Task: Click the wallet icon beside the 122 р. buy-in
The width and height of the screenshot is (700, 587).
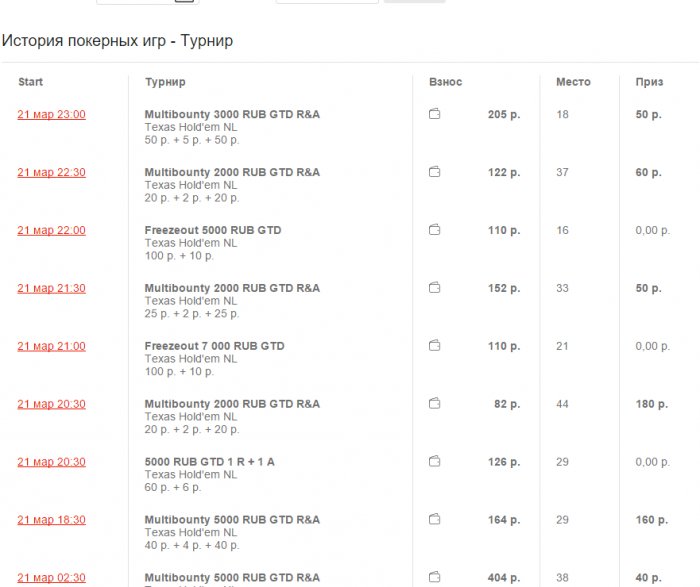Action: tap(434, 172)
